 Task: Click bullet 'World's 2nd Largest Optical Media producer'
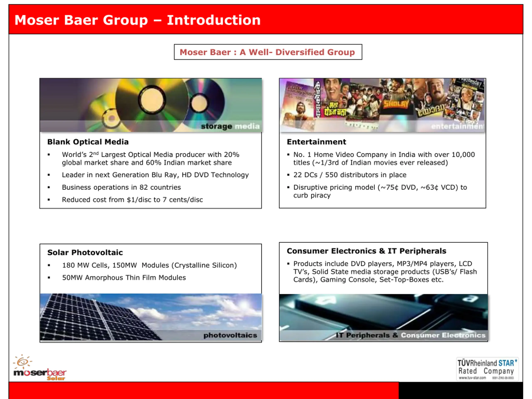point(150,159)
